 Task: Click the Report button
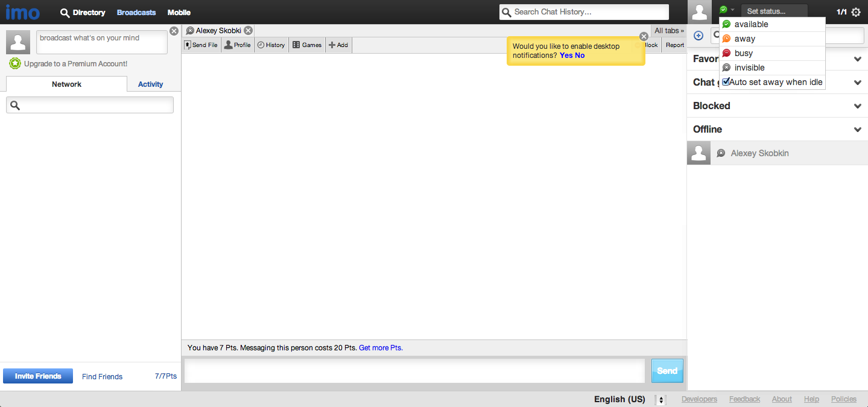coord(674,45)
